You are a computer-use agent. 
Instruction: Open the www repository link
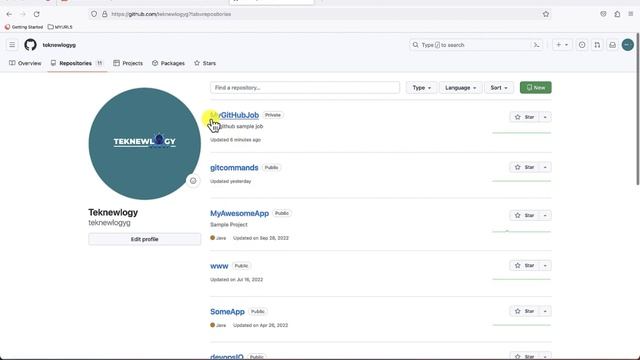click(x=219, y=266)
